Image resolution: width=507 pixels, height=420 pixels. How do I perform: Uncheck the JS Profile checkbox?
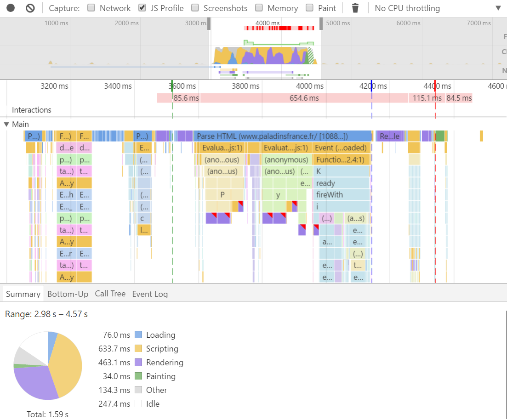coord(142,8)
